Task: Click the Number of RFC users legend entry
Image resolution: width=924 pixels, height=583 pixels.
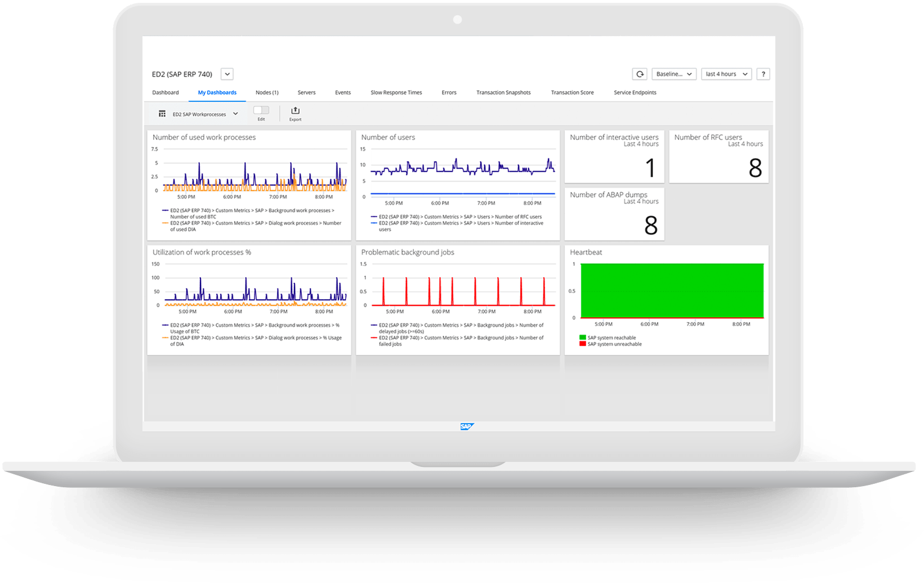Action: tap(457, 216)
